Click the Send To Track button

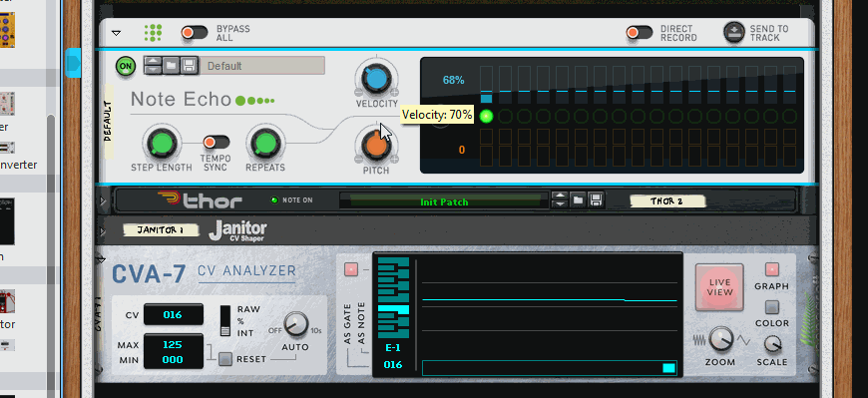click(734, 33)
